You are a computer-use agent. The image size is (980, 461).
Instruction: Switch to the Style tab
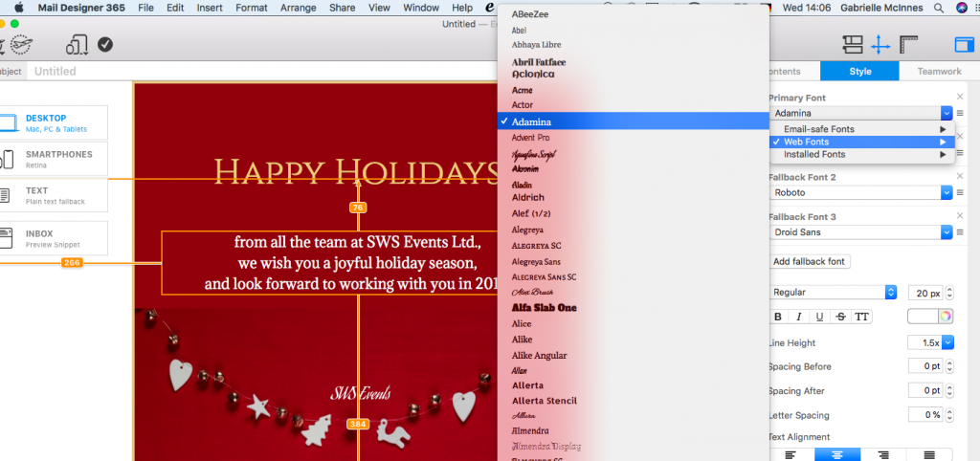coord(860,71)
